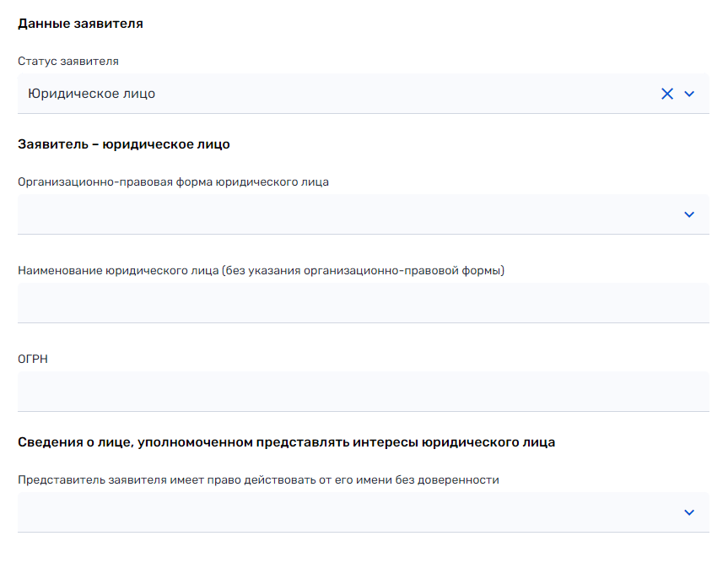Click the ОГРН label
The height and width of the screenshot is (563, 728).
(x=33, y=359)
